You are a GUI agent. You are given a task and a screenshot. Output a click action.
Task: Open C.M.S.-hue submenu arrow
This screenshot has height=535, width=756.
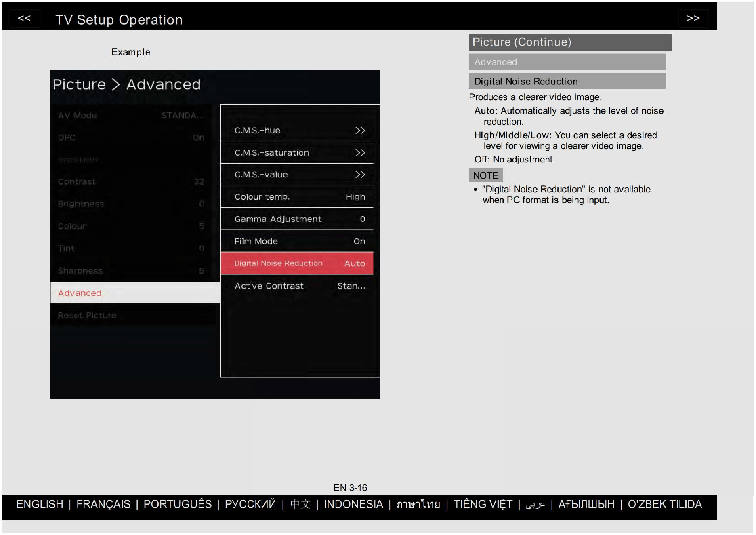pyautogui.click(x=360, y=131)
